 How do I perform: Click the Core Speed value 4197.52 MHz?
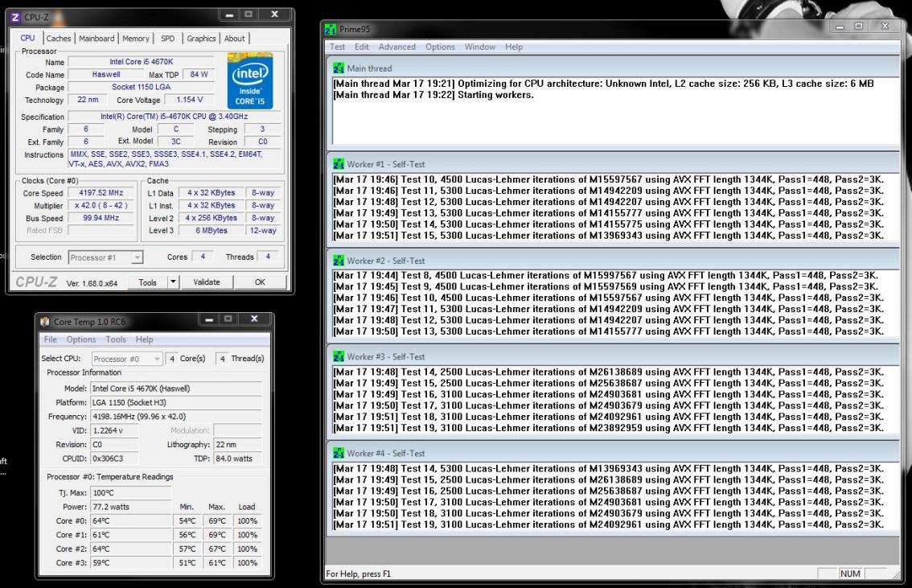coord(101,192)
